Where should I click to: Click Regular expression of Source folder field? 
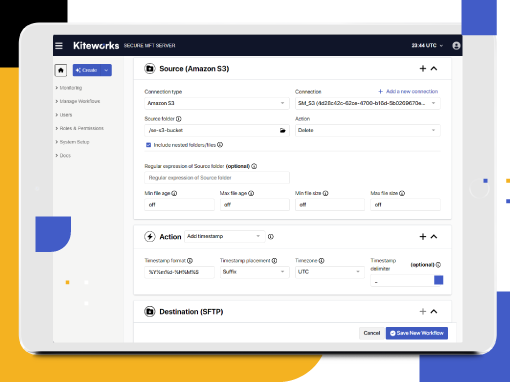tap(217, 178)
